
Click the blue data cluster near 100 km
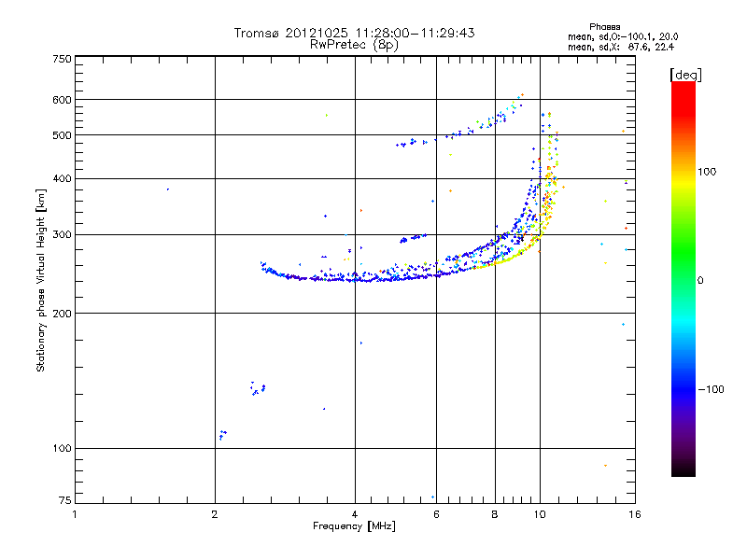pos(222,435)
